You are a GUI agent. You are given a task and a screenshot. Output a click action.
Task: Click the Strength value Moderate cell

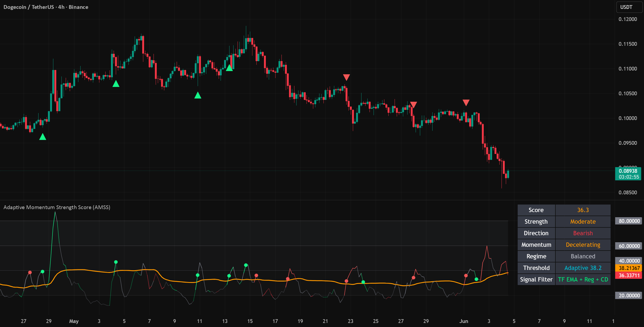[583, 221]
